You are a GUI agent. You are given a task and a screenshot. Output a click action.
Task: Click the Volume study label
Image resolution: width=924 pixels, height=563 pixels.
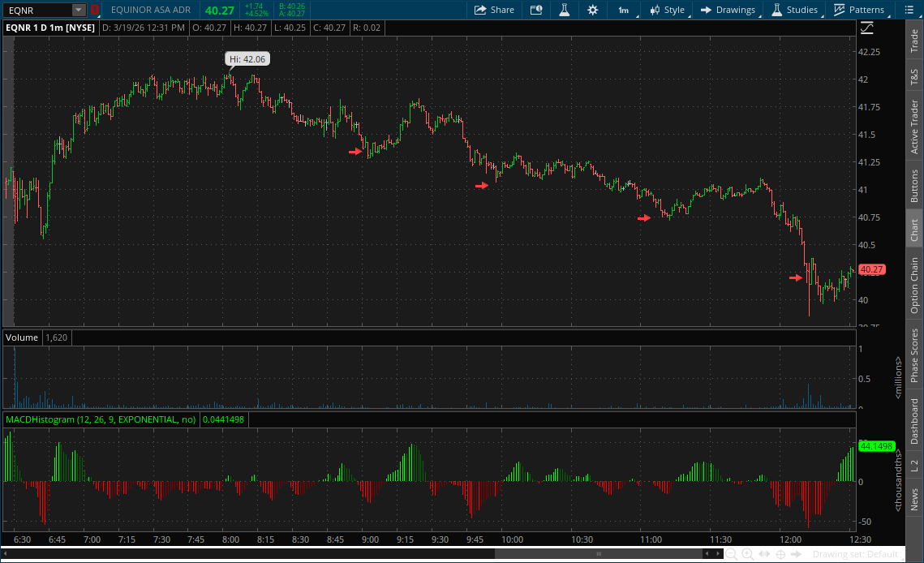pyautogui.click(x=22, y=337)
